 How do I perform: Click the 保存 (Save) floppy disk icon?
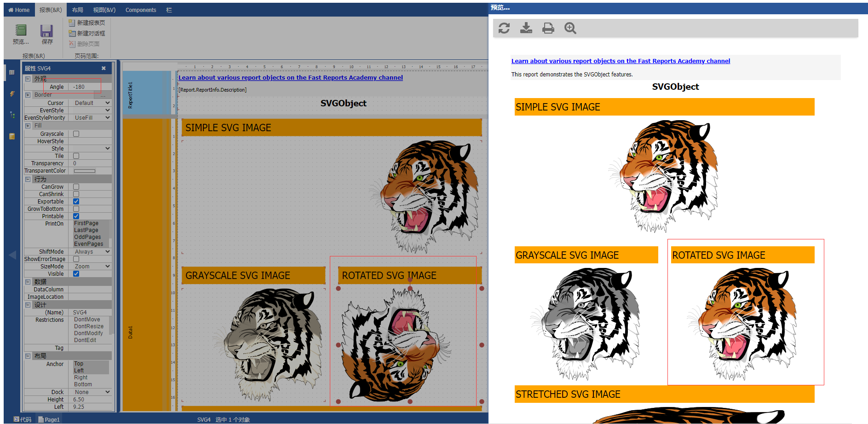click(47, 30)
